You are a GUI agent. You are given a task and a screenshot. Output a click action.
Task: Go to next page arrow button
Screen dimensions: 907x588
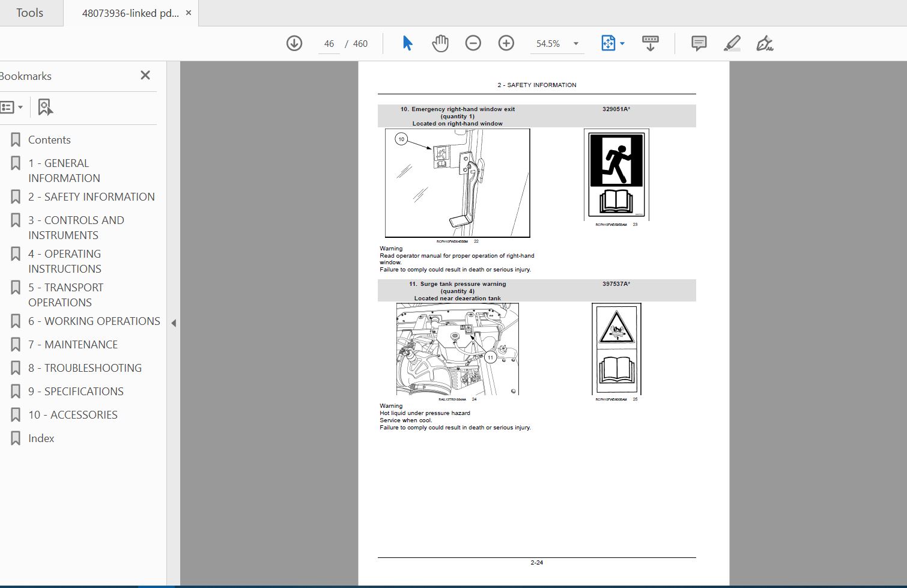(x=294, y=43)
